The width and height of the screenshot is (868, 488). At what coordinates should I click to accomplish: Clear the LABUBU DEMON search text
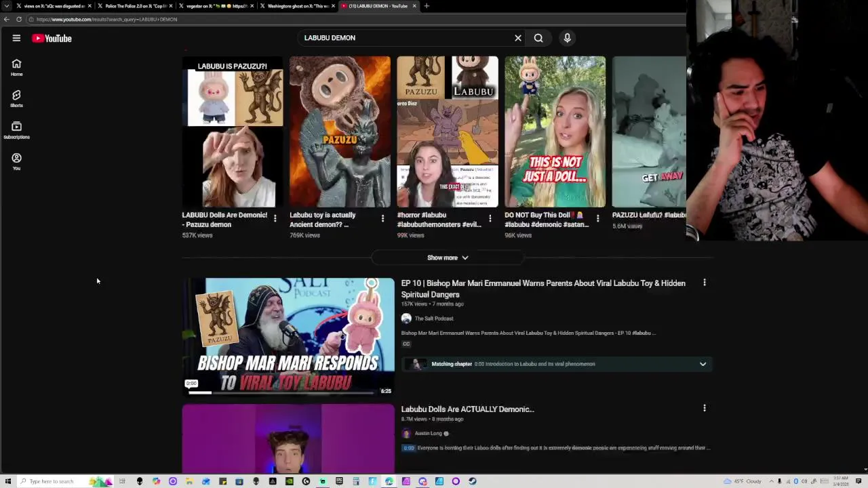pos(518,38)
